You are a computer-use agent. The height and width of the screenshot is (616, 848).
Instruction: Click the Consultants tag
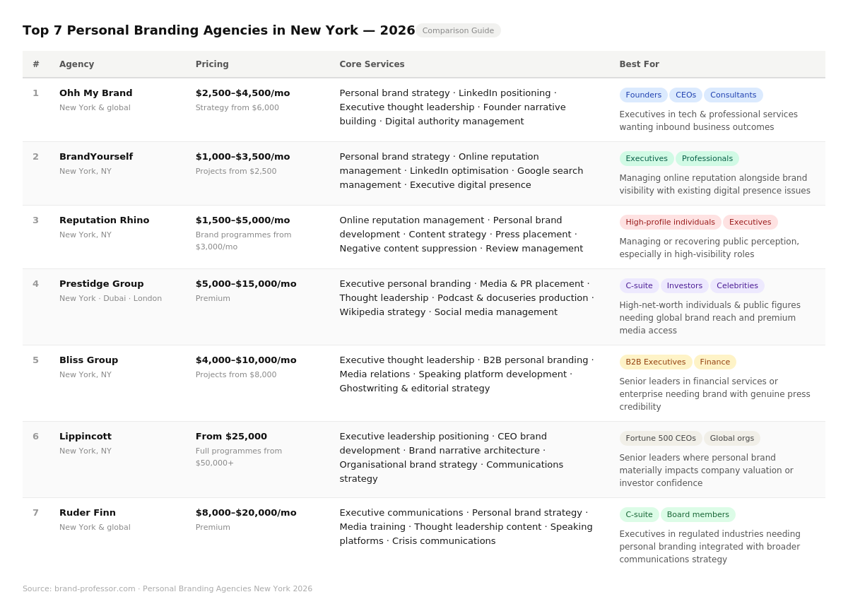click(733, 95)
